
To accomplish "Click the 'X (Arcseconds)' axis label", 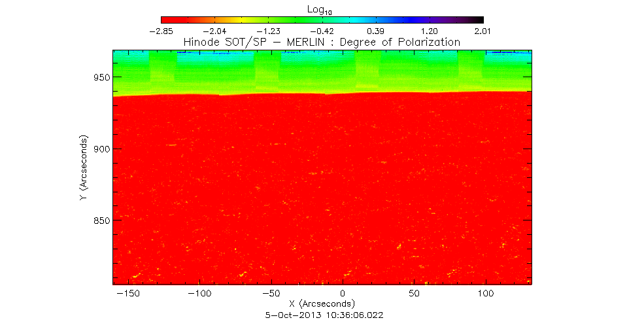I will pyautogui.click(x=322, y=304).
